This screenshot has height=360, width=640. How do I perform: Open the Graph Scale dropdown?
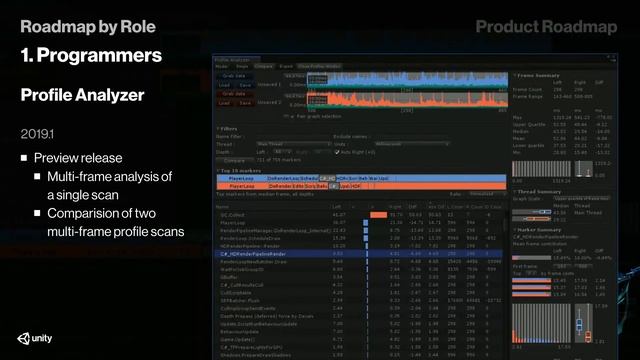(x=582, y=199)
